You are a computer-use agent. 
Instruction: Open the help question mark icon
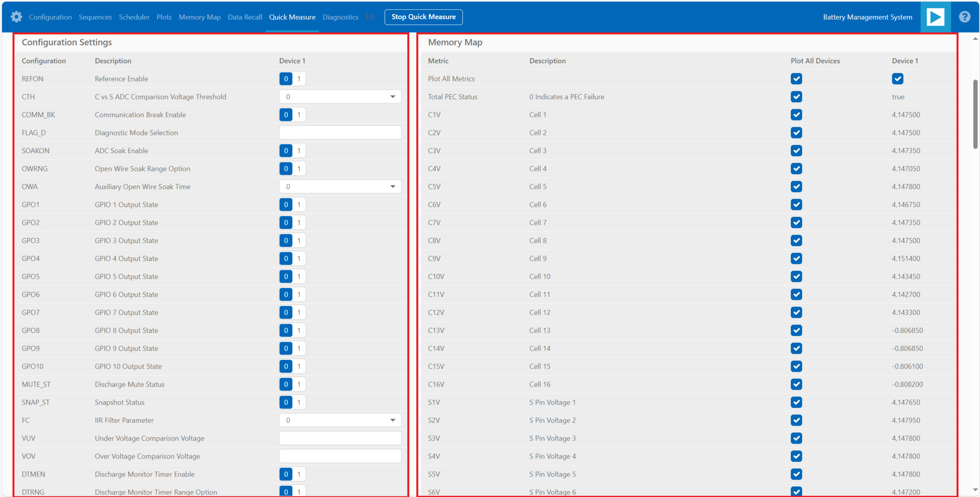tap(964, 17)
